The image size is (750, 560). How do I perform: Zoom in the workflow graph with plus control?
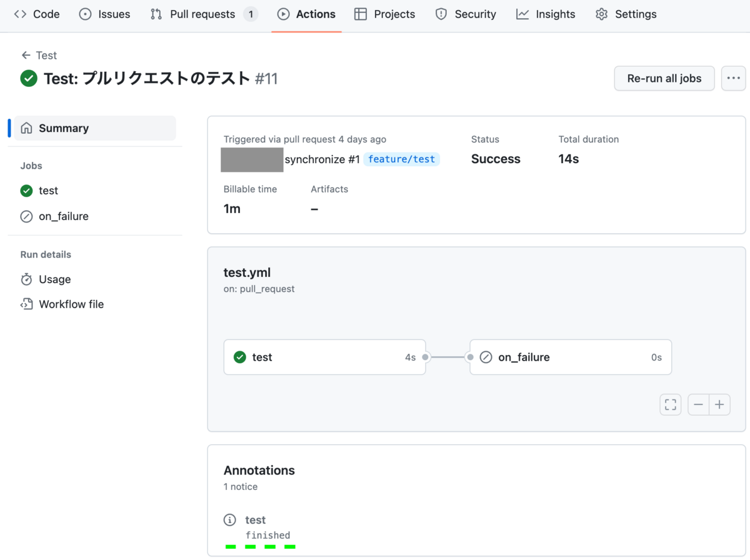point(719,404)
